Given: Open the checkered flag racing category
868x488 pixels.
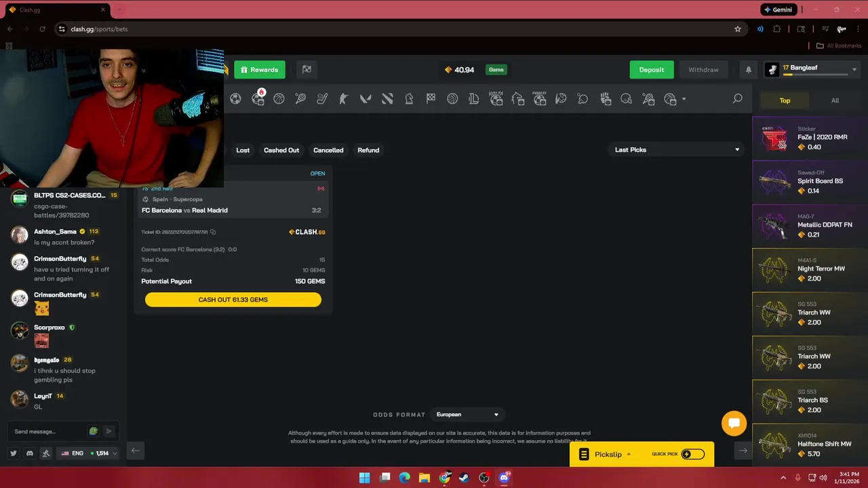Looking at the screenshot, I should pyautogui.click(x=431, y=99).
